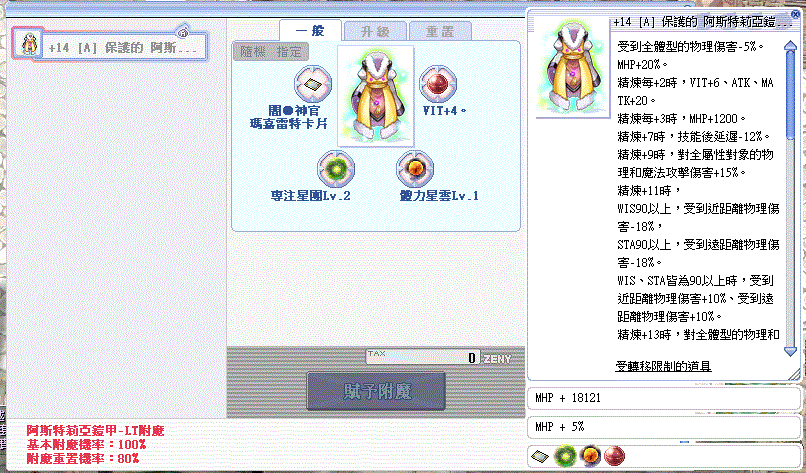Click the red VIT+4 orb slot

(438, 84)
